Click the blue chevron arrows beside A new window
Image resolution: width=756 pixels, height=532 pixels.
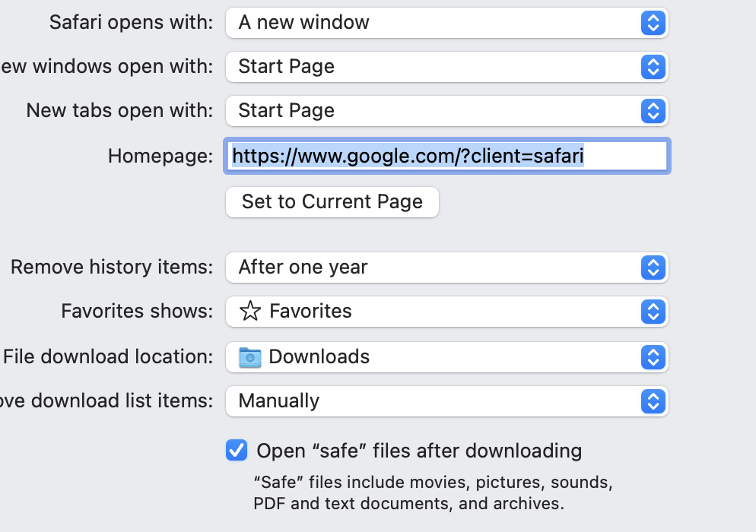tap(653, 23)
